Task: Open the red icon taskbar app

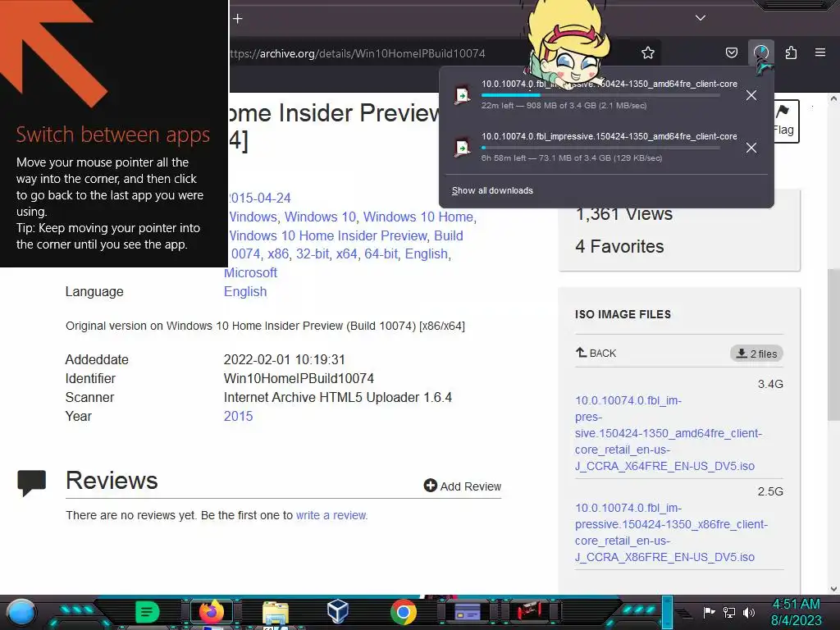Action: coord(529,610)
